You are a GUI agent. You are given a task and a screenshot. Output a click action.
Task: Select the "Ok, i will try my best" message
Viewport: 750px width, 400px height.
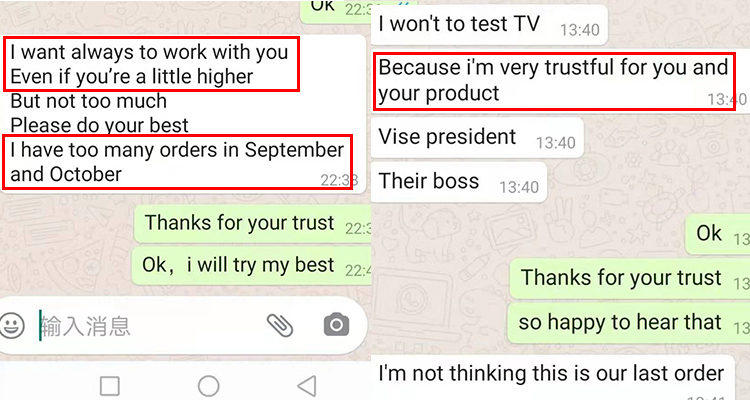252,265
